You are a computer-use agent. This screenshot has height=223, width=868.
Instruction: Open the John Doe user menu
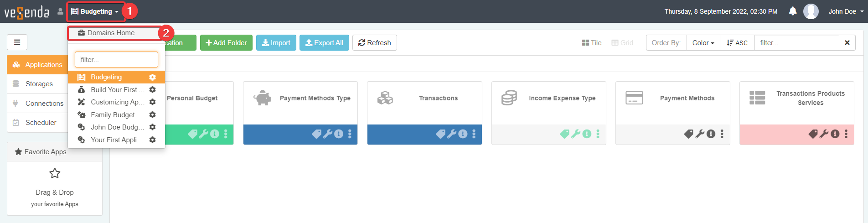click(846, 11)
